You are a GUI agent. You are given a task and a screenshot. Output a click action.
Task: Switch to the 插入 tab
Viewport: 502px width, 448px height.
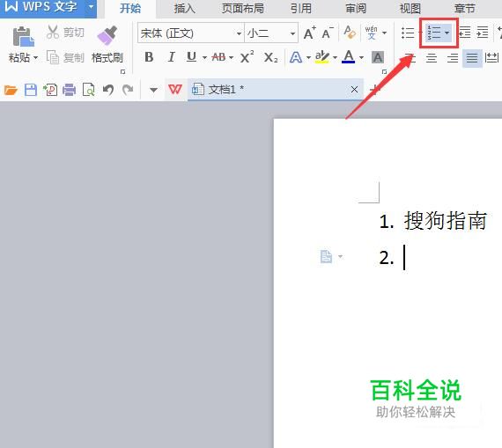coord(184,8)
